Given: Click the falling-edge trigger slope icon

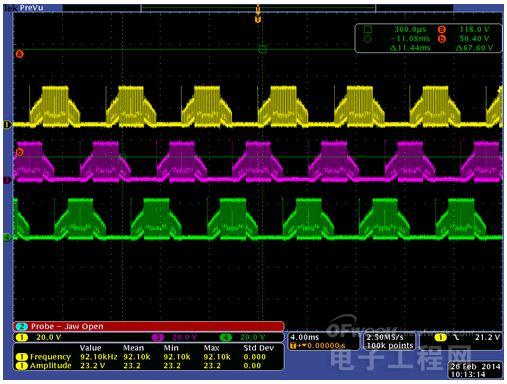Looking at the screenshot, I should 456,338.
